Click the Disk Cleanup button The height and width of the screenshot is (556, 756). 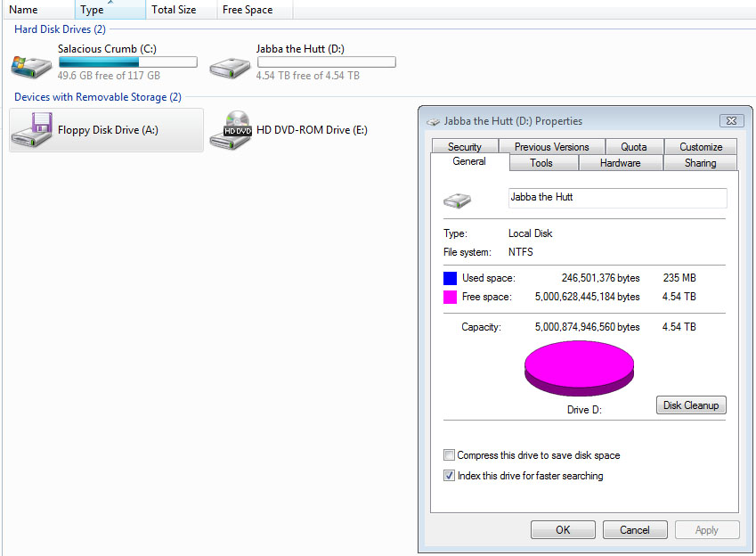tap(691, 405)
